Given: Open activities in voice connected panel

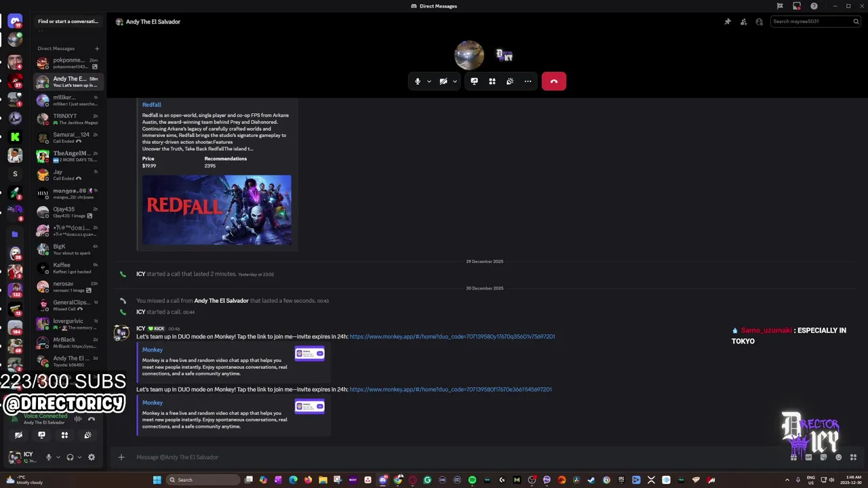Looking at the screenshot, I should pos(64,435).
